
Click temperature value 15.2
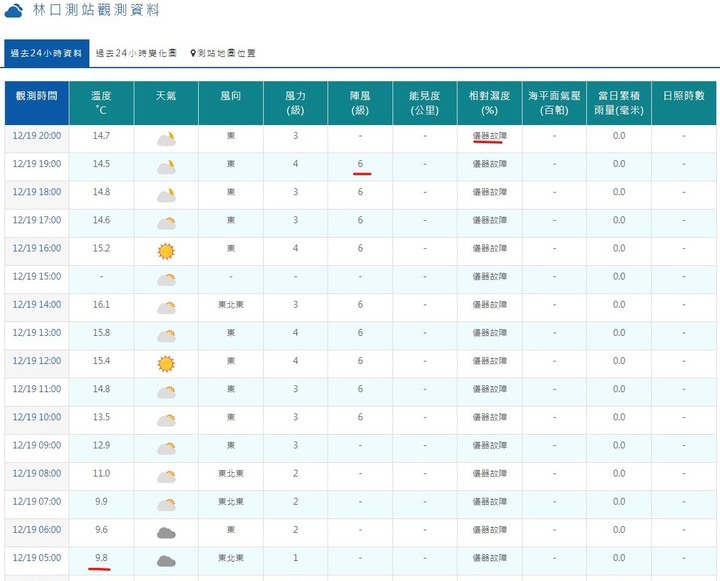[101, 248]
